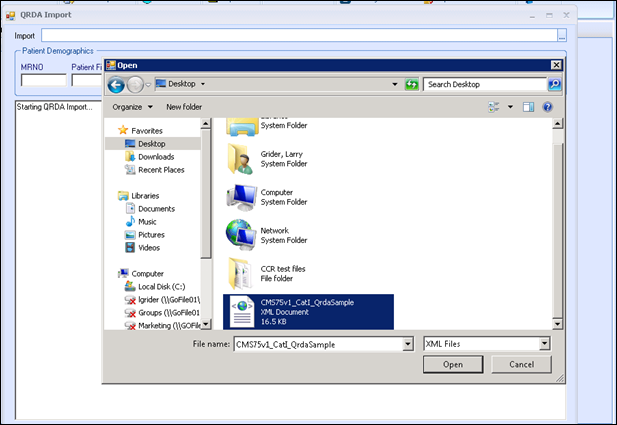This screenshot has height=425, width=617.
Task: Open the help question mark icon
Action: click(547, 106)
